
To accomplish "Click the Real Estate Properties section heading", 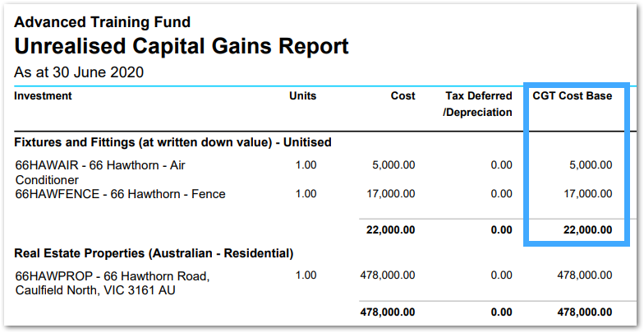I will [x=154, y=253].
